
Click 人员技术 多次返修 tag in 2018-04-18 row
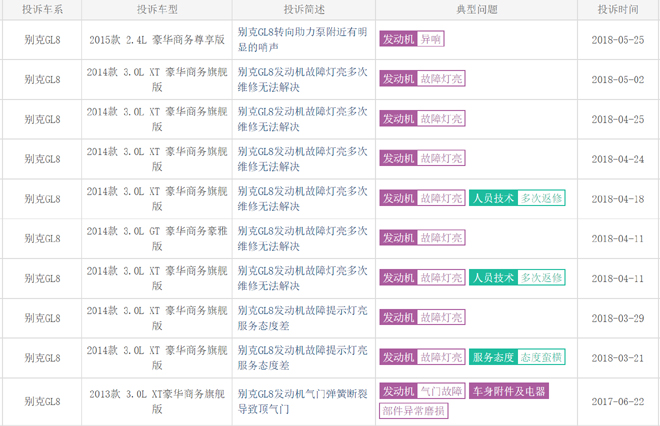point(517,198)
